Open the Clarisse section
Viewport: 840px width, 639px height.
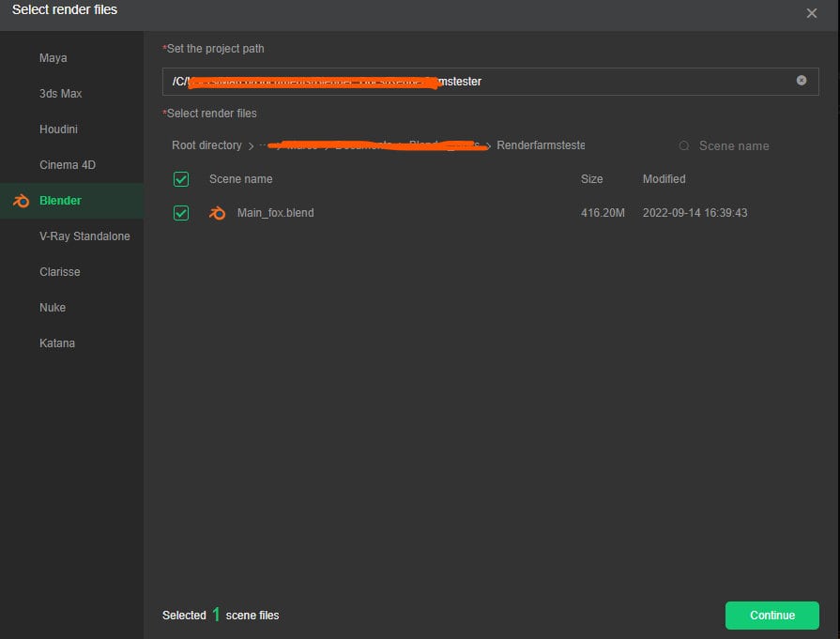59,271
